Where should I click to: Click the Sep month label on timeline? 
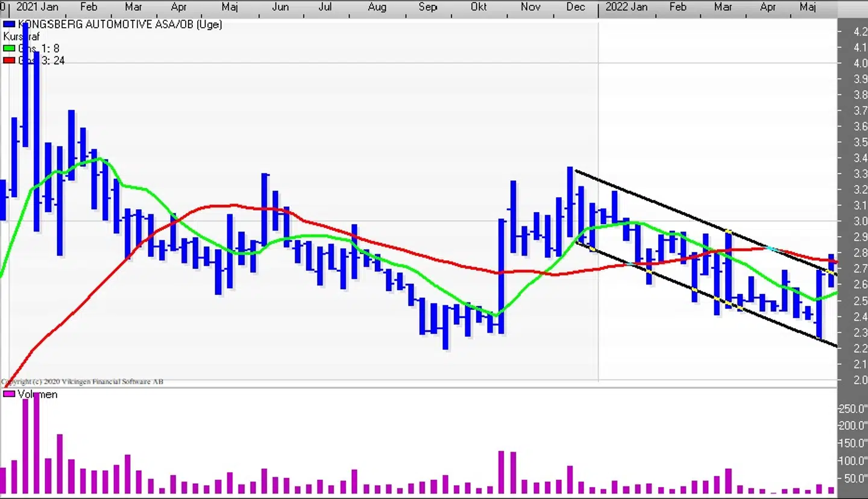pyautogui.click(x=427, y=7)
